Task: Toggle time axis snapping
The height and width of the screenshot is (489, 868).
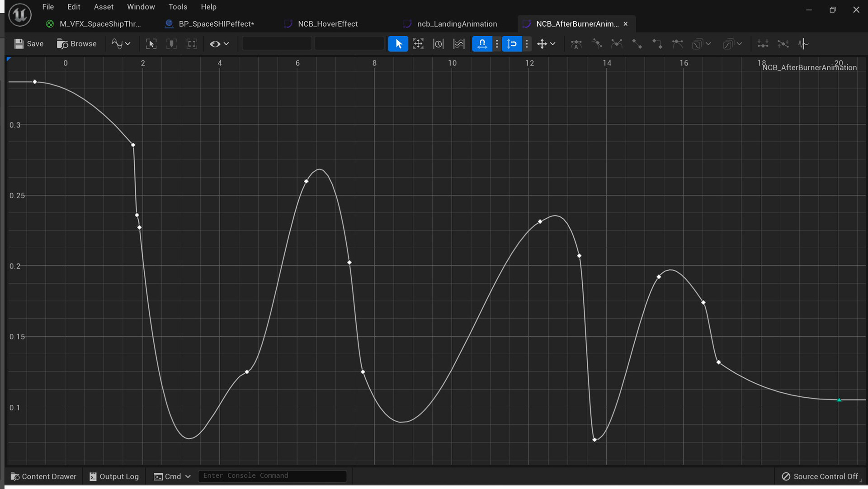Action: [482, 44]
